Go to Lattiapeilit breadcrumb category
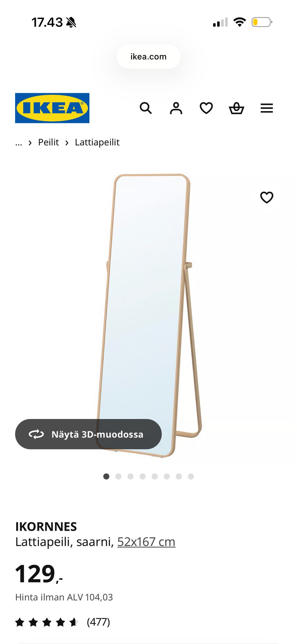This screenshot has height=644, width=297. pyautogui.click(x=97, y=142)
